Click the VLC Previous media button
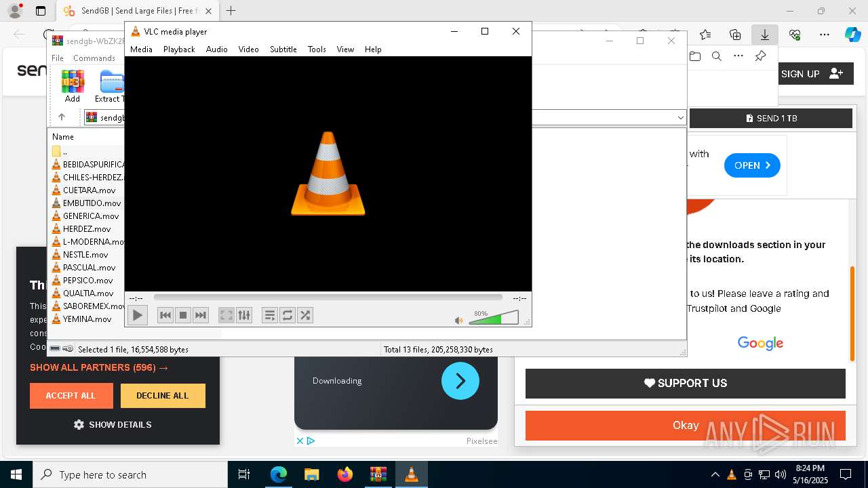 point(165,315)
